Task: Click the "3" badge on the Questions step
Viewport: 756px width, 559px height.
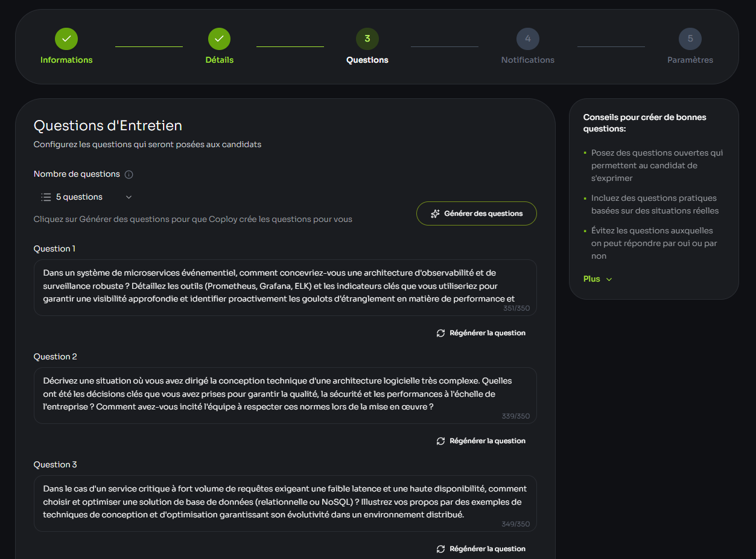Action: [x=367, y=38]
